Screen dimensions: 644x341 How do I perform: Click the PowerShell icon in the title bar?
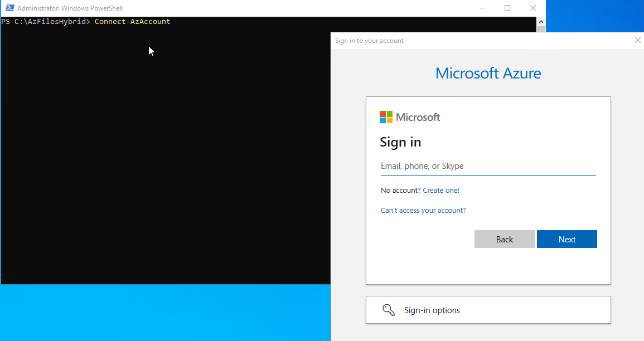click(9, 8)
